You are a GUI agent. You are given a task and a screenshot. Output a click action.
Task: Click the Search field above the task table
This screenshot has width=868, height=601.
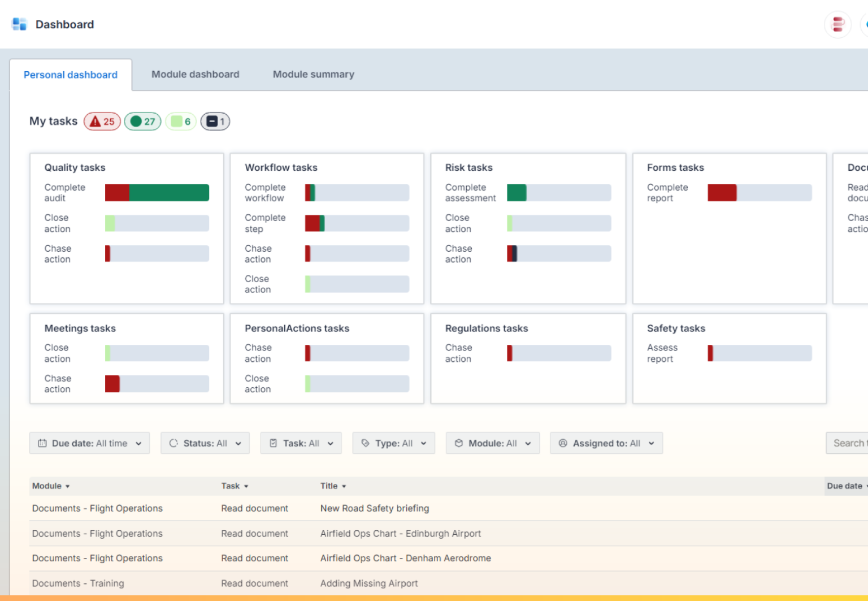849,443
